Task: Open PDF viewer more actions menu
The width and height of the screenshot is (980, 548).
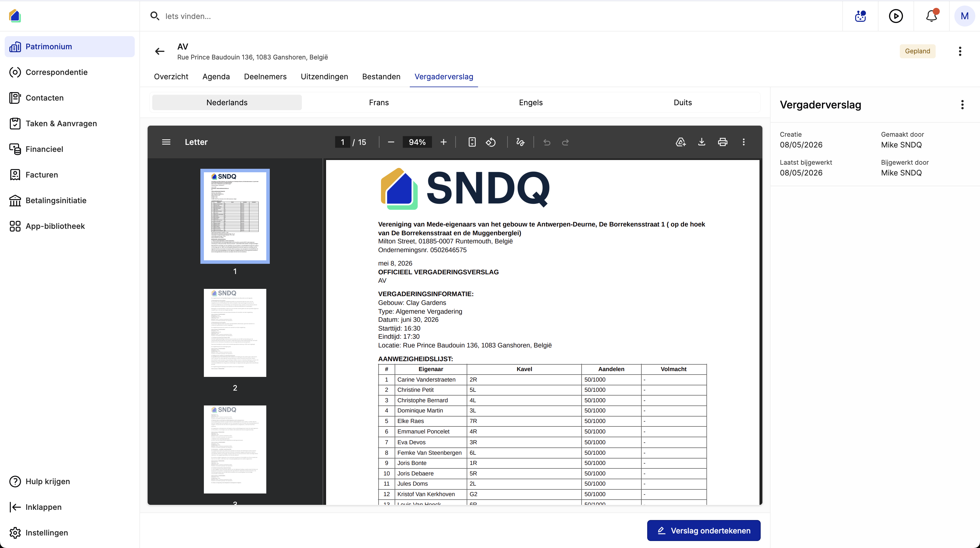Action: pos(744,142)
